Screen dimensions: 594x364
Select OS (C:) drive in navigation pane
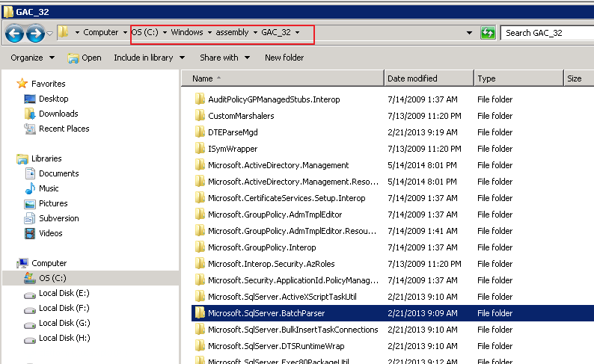click(x=91, y=278)
